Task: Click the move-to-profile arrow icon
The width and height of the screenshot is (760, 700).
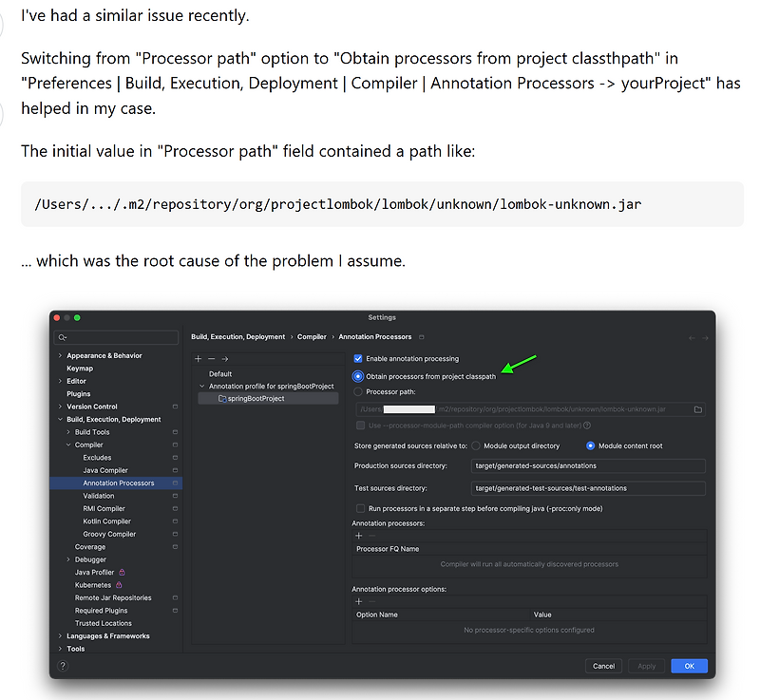Action: (x=225, y=359)
